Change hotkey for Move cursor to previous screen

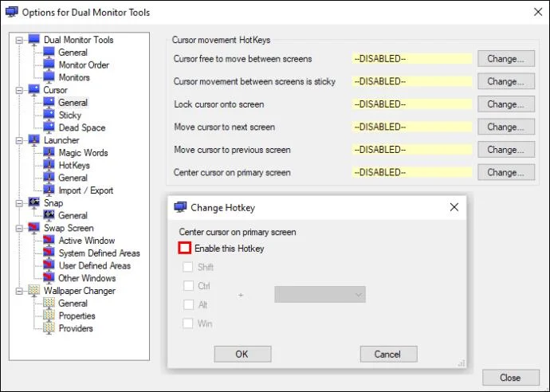tap(506, 150)
